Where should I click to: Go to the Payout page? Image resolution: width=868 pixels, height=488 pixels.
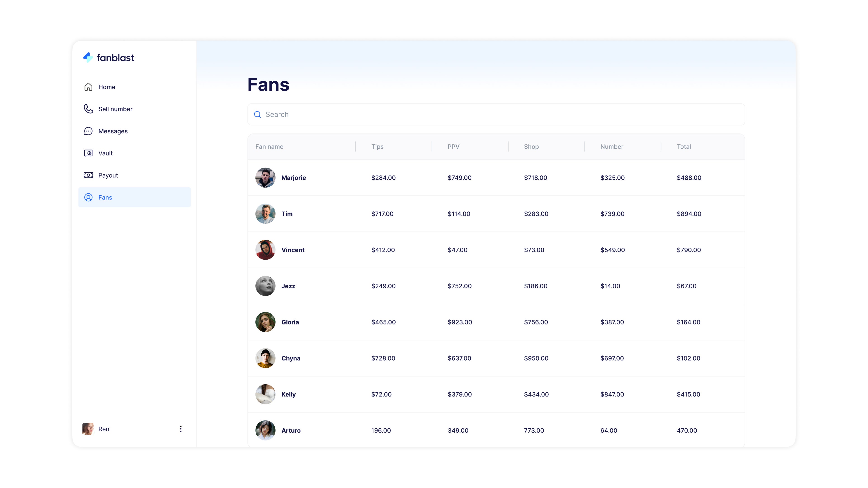point(108,175)
